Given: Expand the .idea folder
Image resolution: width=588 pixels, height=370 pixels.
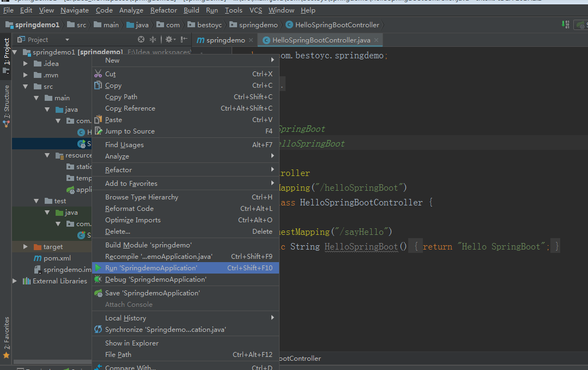Looking at the screenshot, I should click(26, 63).
